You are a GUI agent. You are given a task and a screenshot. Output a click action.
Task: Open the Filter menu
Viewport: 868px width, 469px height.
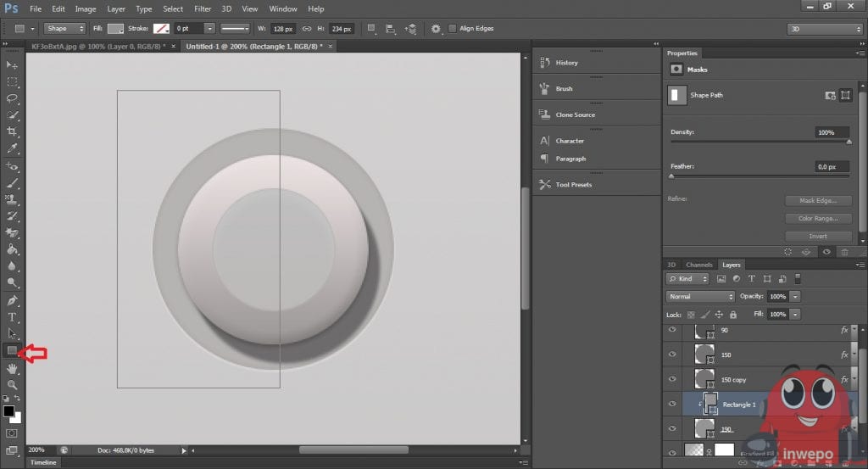pyautogui.click(x=203, y=8)
